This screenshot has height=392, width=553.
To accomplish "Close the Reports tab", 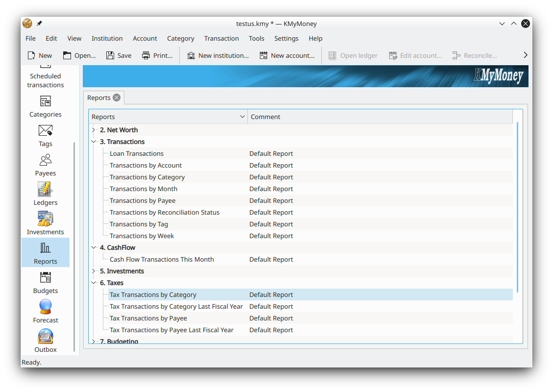I will click(117, 98).
